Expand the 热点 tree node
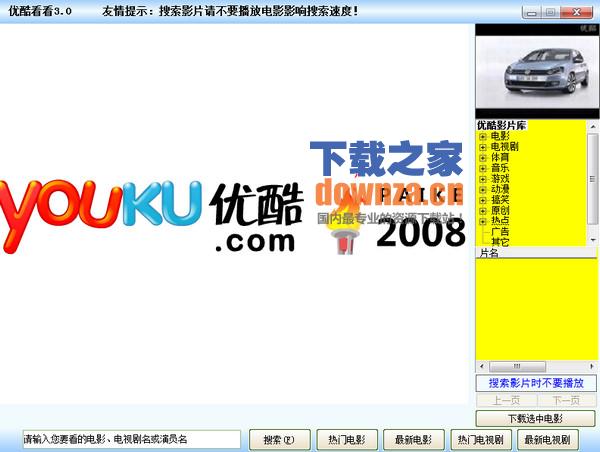 pyautogui.click(x=483, y=221)
